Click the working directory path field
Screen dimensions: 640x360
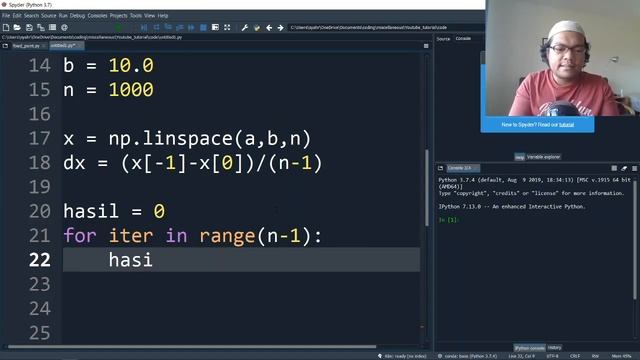point(386,27)
